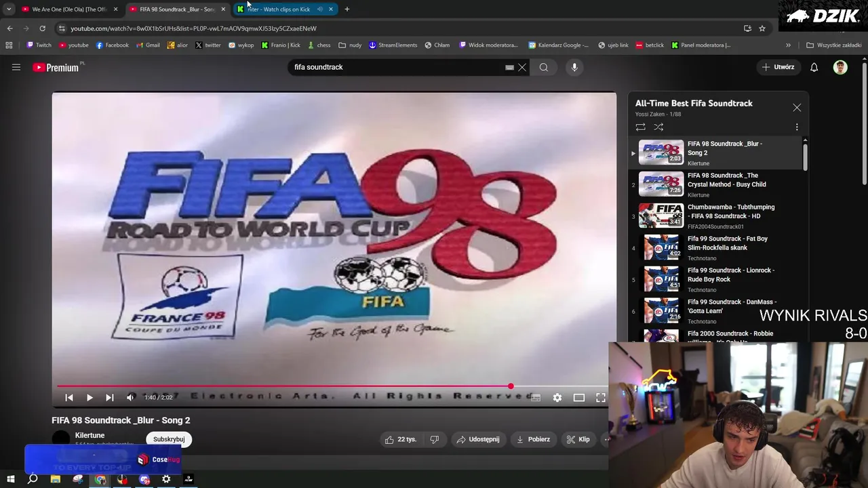Image resolution: width=868 pixels, height=488 pixels.
Task: Like the video with 22 tys. thumbs up
Action: (x=400, y=439)
